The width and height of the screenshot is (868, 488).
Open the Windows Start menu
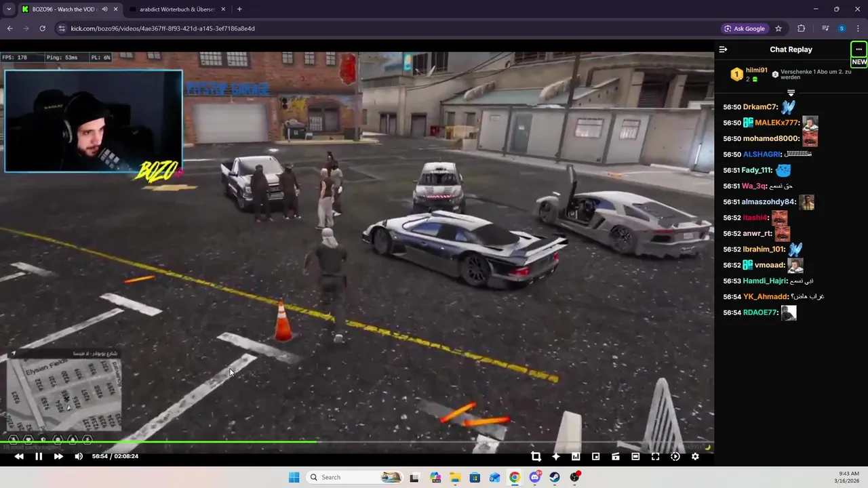coord(294,477)
